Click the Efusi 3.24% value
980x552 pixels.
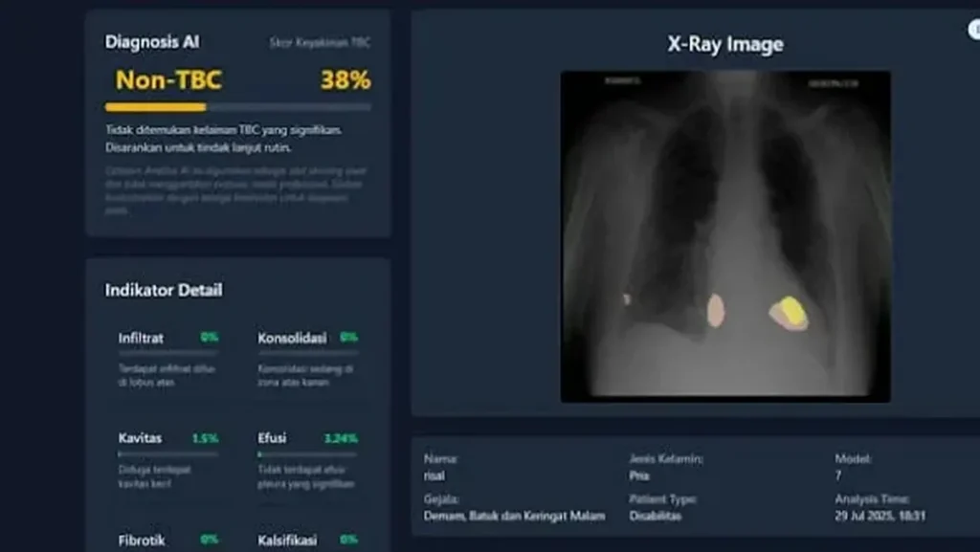(x=341, y=438)
